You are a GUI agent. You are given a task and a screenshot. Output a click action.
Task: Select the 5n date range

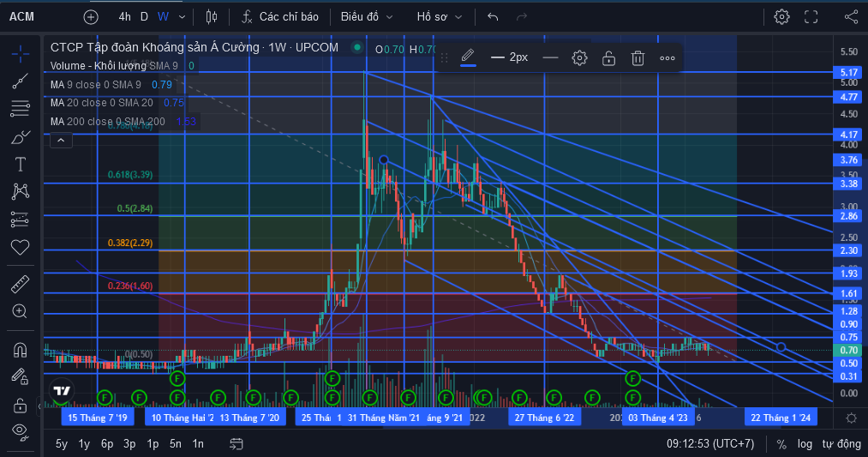pos(176,443)
